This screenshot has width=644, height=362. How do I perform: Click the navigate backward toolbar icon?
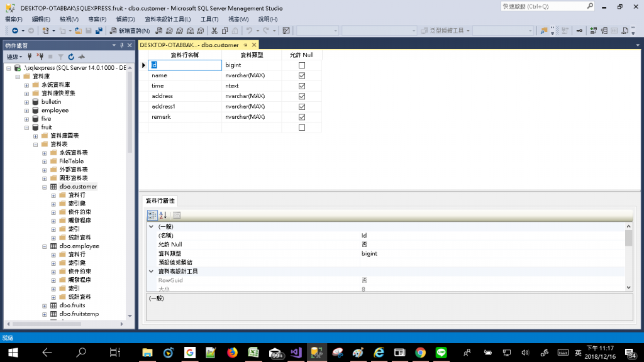pyautogui.click(x=15, y=31)
